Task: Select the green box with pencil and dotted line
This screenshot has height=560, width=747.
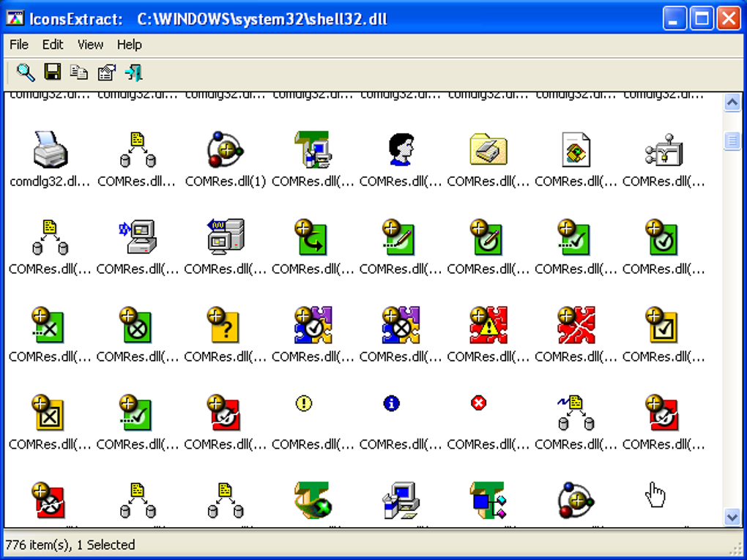Action: [398, 236]
